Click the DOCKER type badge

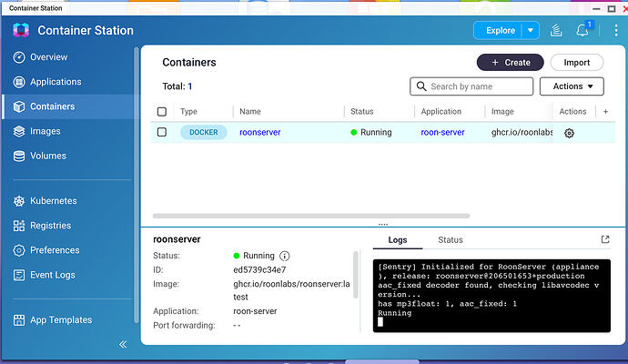pyautogui.click(x=204, y=133)
